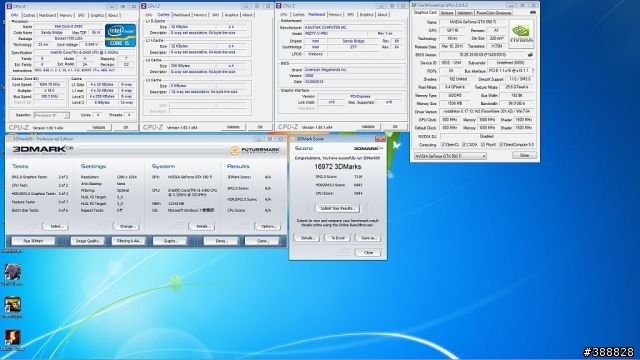This screenshot has height=360, width=640.
Task: Click Change under Settings in 3DMark06
Action: tap(127, 226)
